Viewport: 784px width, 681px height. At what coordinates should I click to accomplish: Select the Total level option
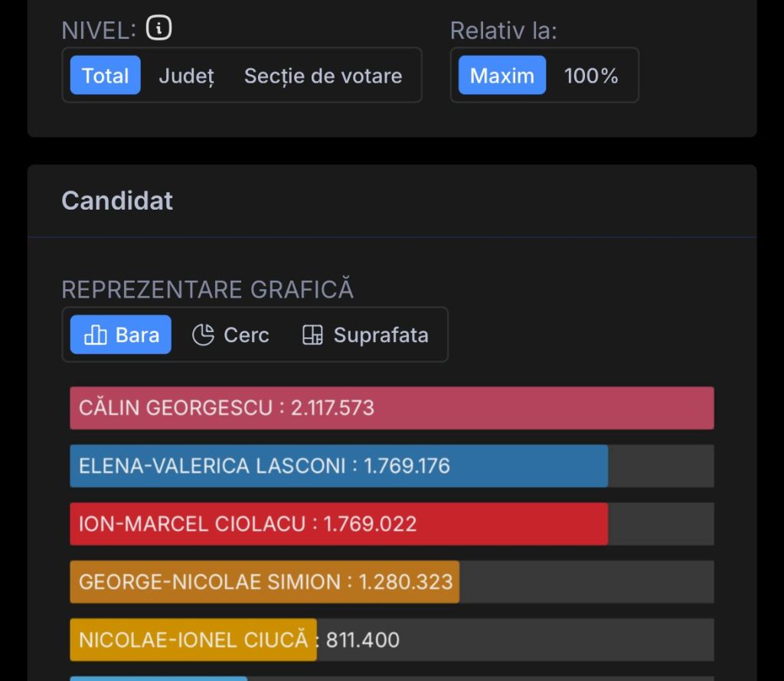click(x=106, y=76)
